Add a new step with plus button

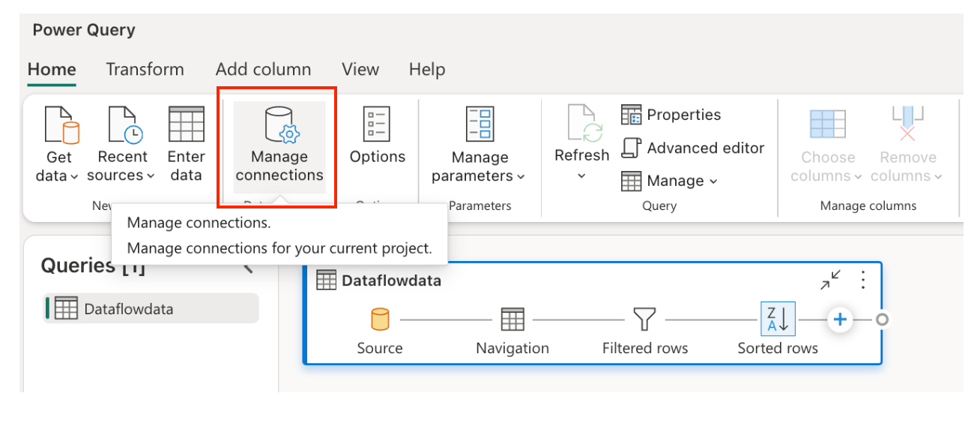point(841,319)
